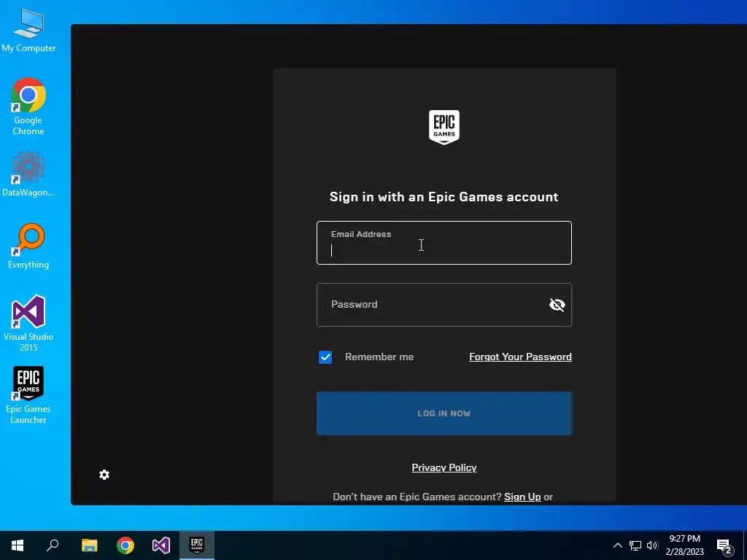Click the LOG IN NOW button
Viewport: 747px width, 560px height.
tap(444, 413)
